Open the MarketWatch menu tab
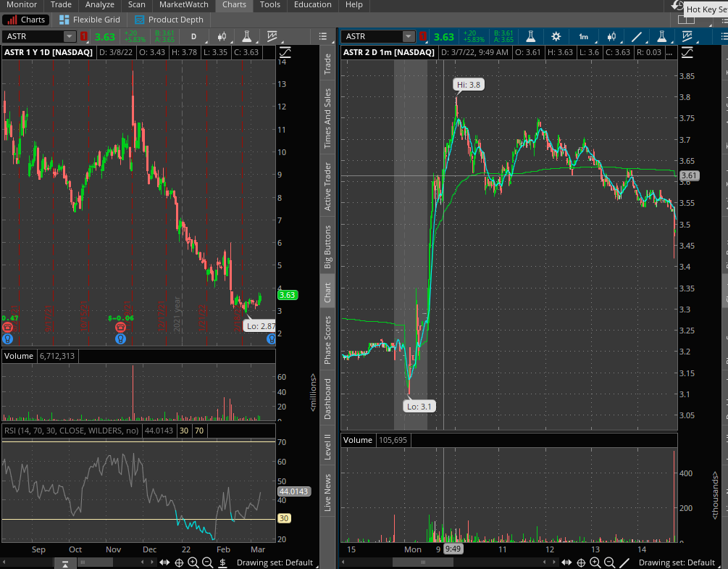Viewport: 728px width, 569px height. tap(183, 4)
